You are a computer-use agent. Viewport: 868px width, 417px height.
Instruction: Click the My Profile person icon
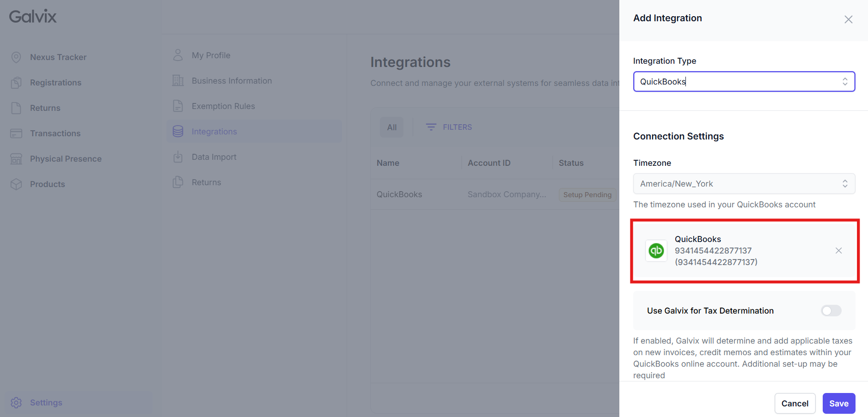click(x=178, y=55)
